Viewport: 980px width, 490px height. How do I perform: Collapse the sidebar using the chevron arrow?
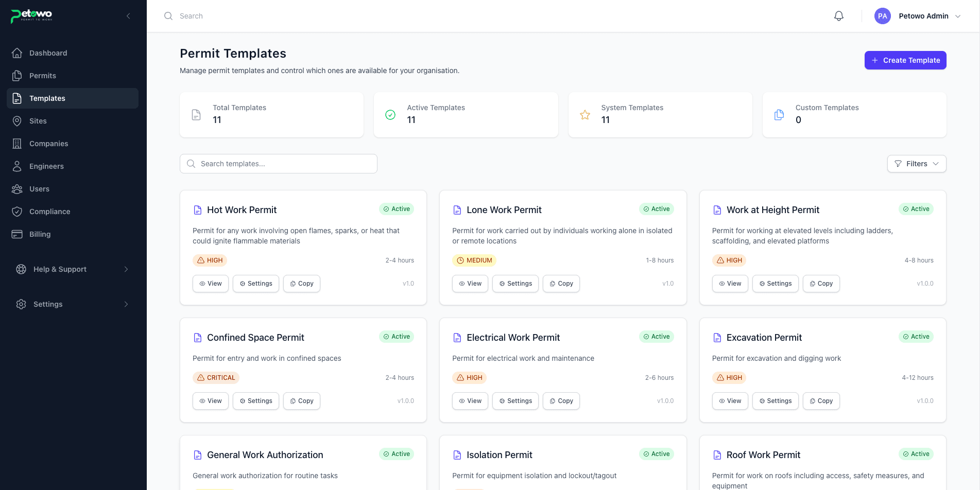(128, 15)
